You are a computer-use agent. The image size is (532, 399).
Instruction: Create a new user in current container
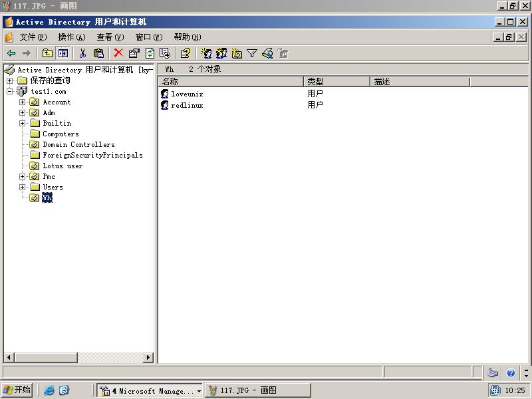click(x=206, y=53)
